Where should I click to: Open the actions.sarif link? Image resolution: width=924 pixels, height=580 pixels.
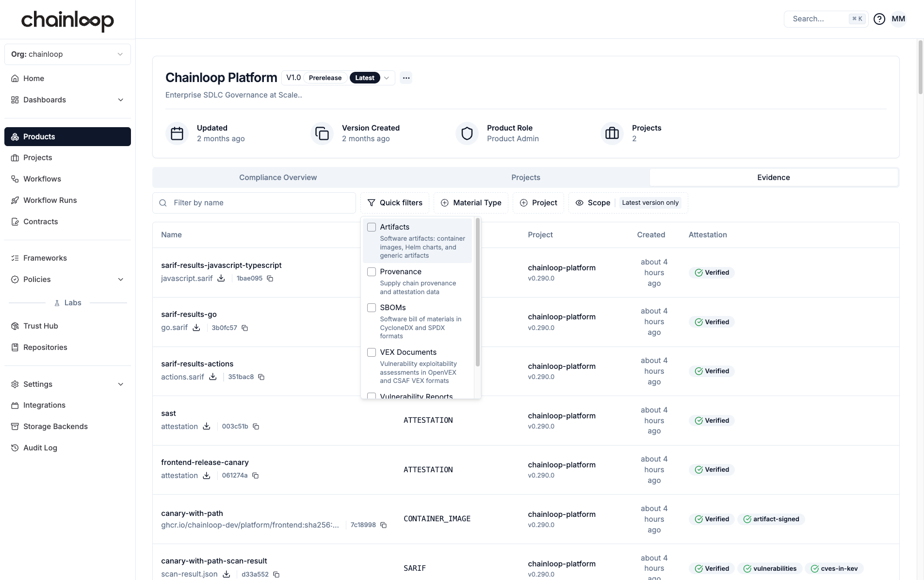(182, 377)
